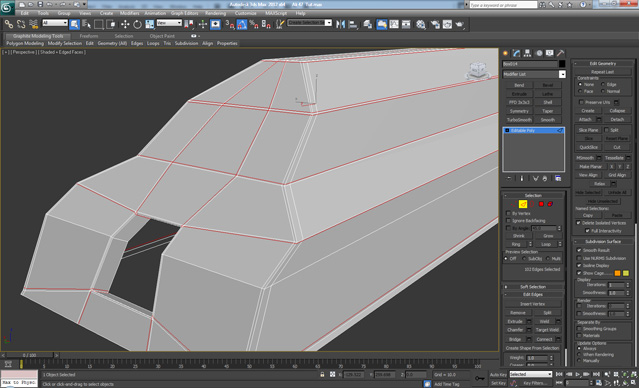This screenshot has width=639, height=388.
Task: Click the black object color swatch
Action: [x=562, y=64]
